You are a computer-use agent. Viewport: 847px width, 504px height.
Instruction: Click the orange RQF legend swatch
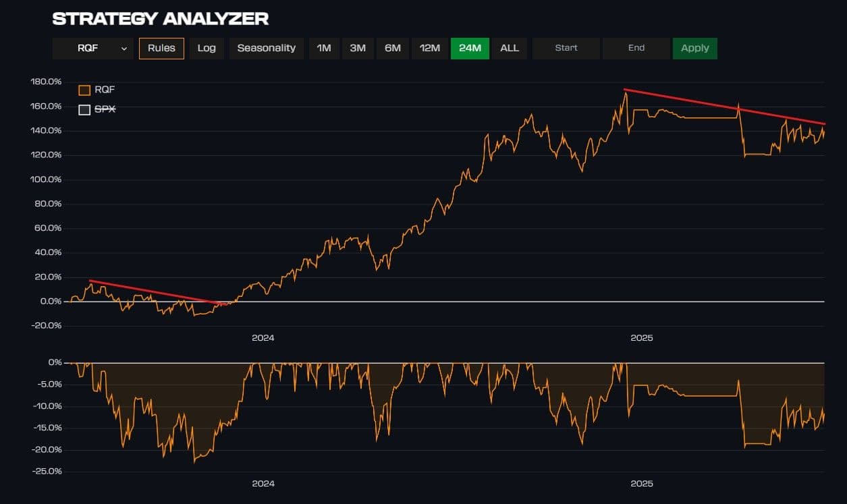(84, 90)
